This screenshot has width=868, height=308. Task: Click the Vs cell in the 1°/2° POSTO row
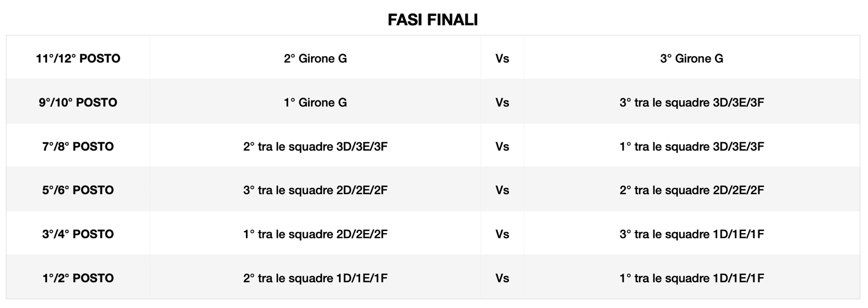pyautogui.click(x=502, y=278)
